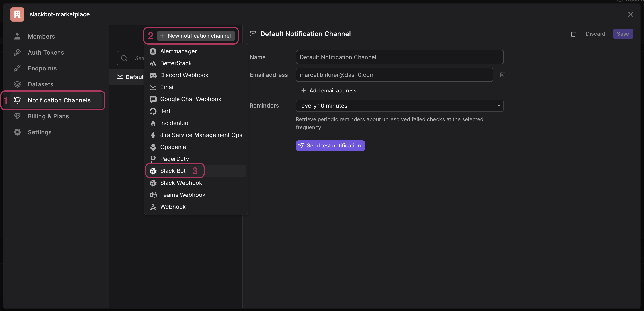
Task: Go to the Datasets section
Action: coord(56,84)
